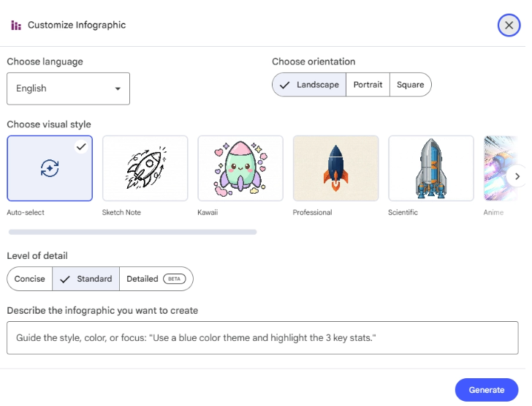Select Detailed beta level of detail
Screen dimensions: 532x406
156,279
